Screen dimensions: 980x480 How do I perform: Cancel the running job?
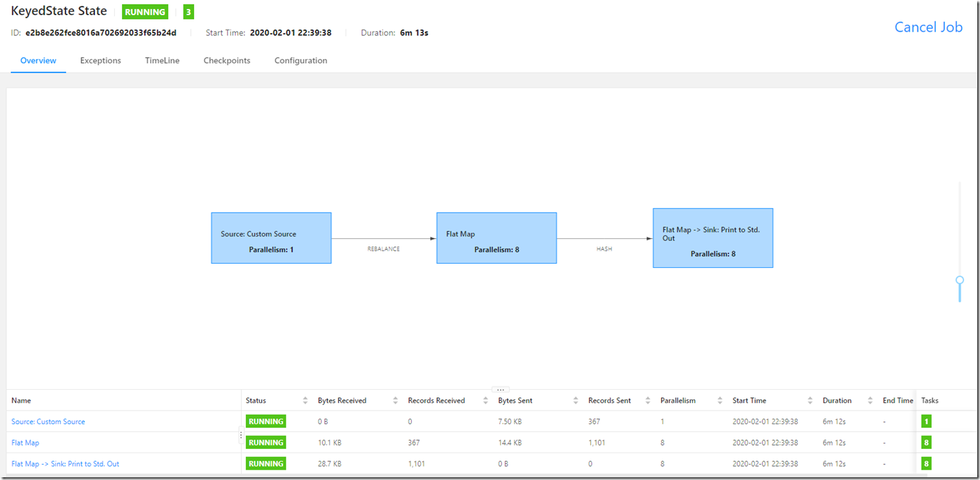[x=928, y=27]
